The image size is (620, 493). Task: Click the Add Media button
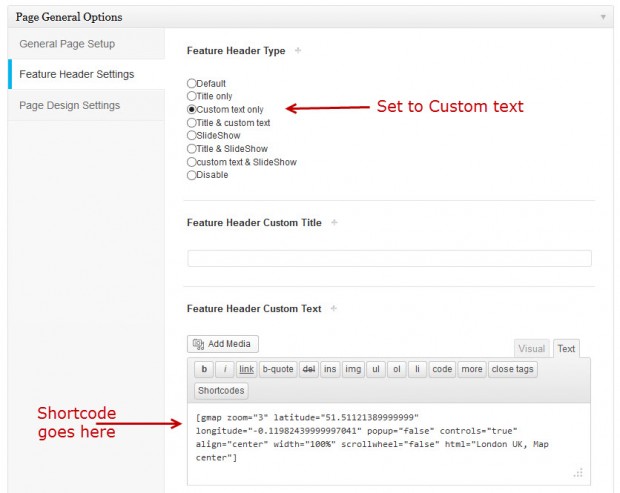223,344
